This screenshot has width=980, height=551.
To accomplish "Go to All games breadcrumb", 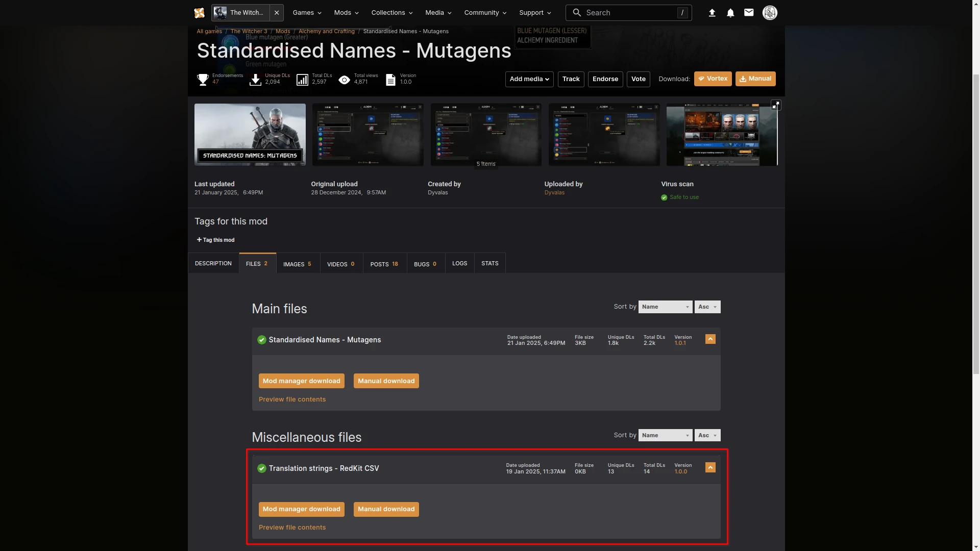I will [x=209, y=31].
